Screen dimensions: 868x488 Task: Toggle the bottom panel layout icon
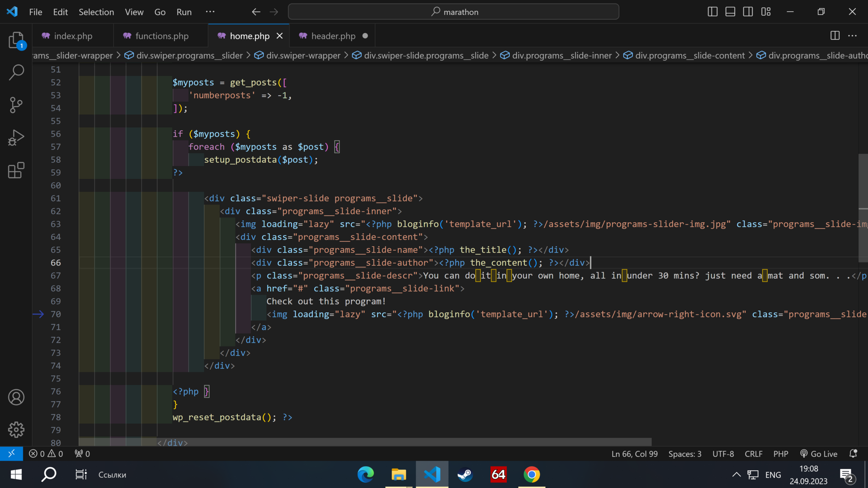coord(730,12)
